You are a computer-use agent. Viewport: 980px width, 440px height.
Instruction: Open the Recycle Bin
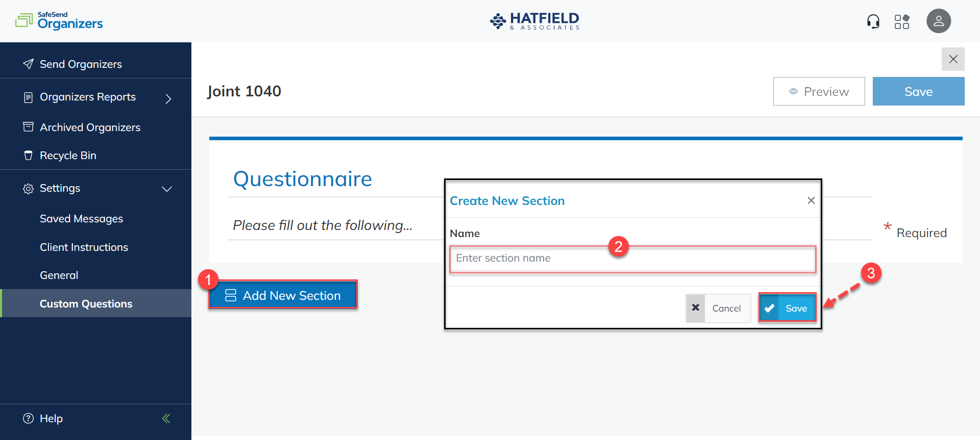[x=68, y=156]
